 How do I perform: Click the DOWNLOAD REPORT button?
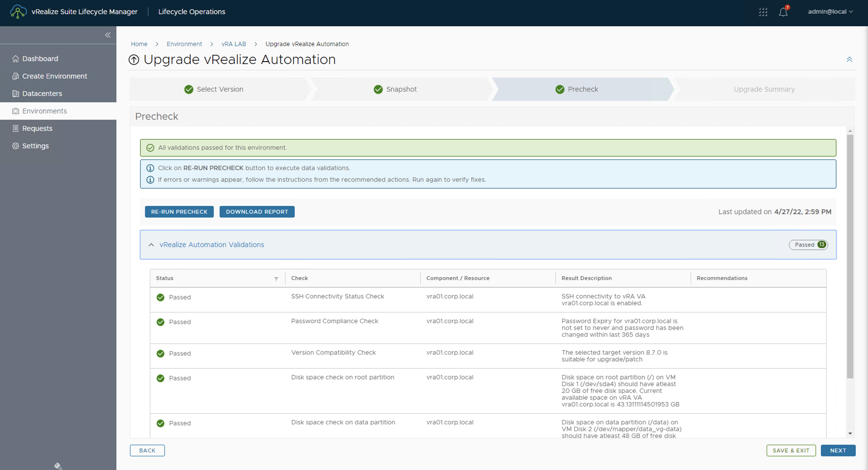coord(257,211)
